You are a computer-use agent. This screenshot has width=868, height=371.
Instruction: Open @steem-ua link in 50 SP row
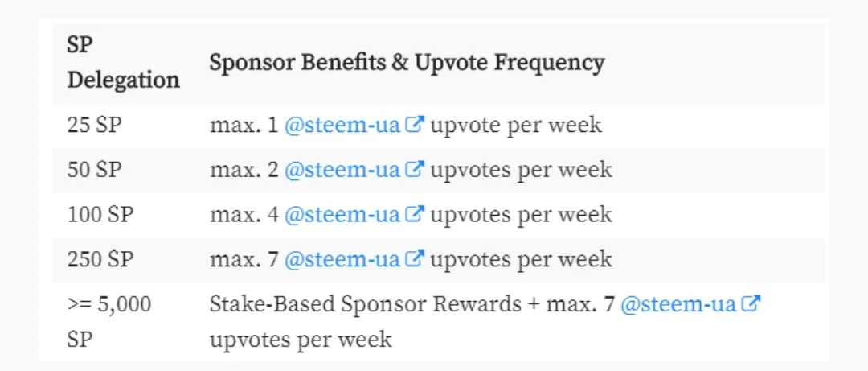(x=354, y=171)
